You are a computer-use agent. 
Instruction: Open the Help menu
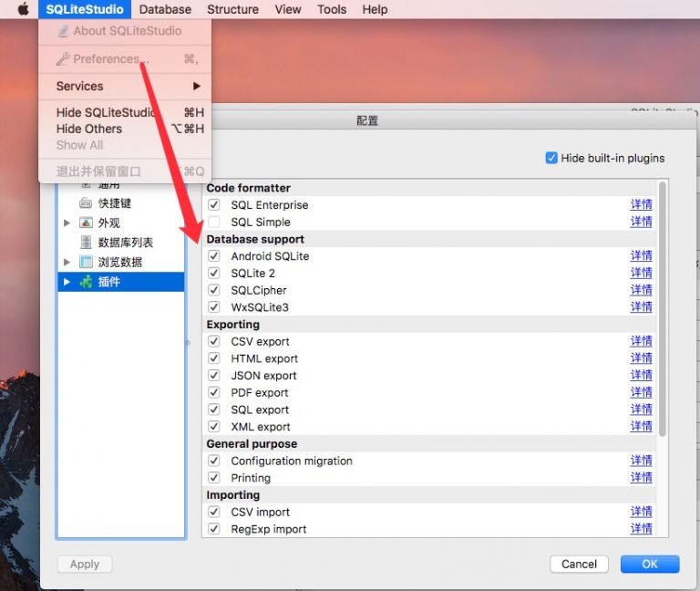click(x=375, y=9)
